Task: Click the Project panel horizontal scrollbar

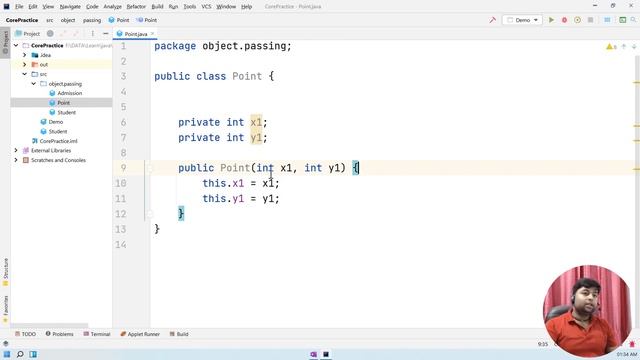Action: tap(49, 326)
